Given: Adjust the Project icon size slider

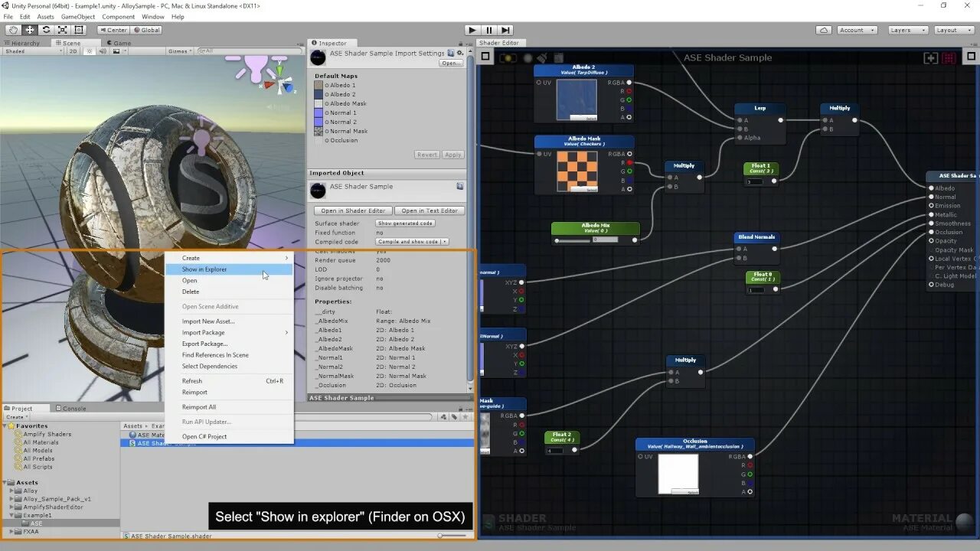Looking at the screenshot, I should pyautogui.click(x=451, y=536).
